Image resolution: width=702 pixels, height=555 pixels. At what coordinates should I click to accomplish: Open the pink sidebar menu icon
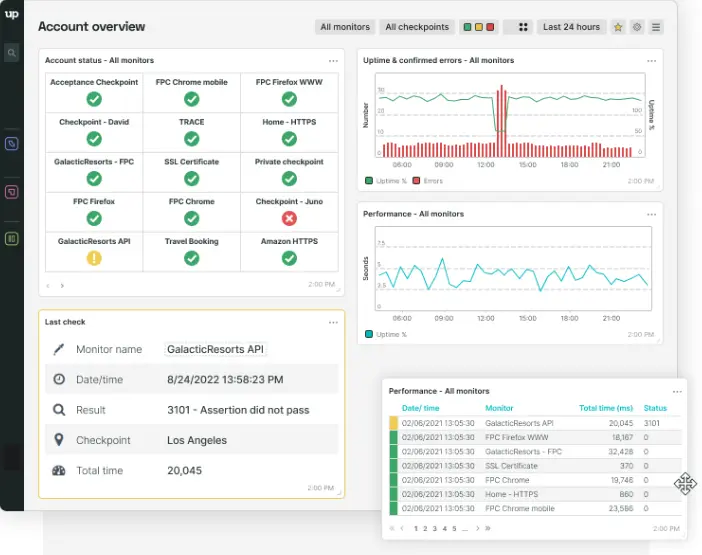tap(12, 192)
